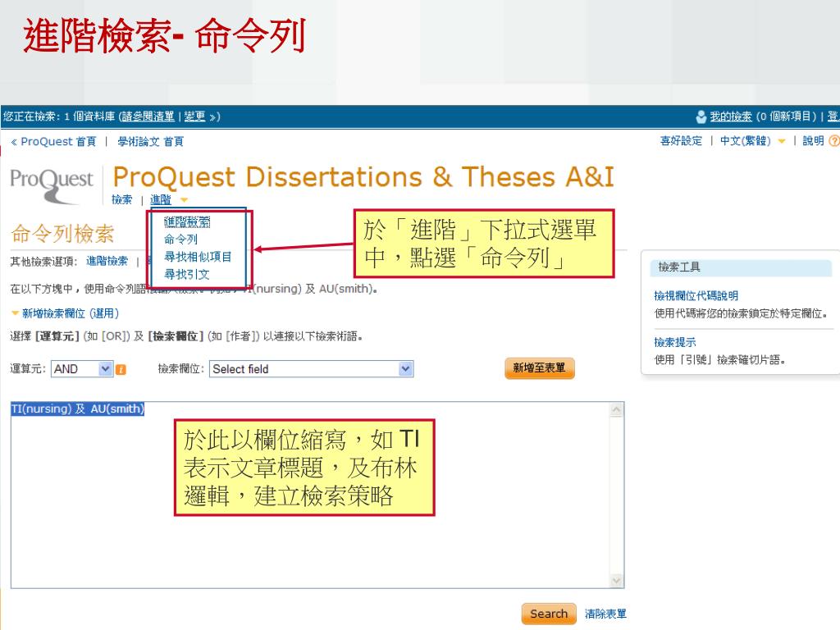Expand the 中文(繁體) language dropdown arrow
The height and width of the screenshot is (630, 840).
(x=782, y=141)
